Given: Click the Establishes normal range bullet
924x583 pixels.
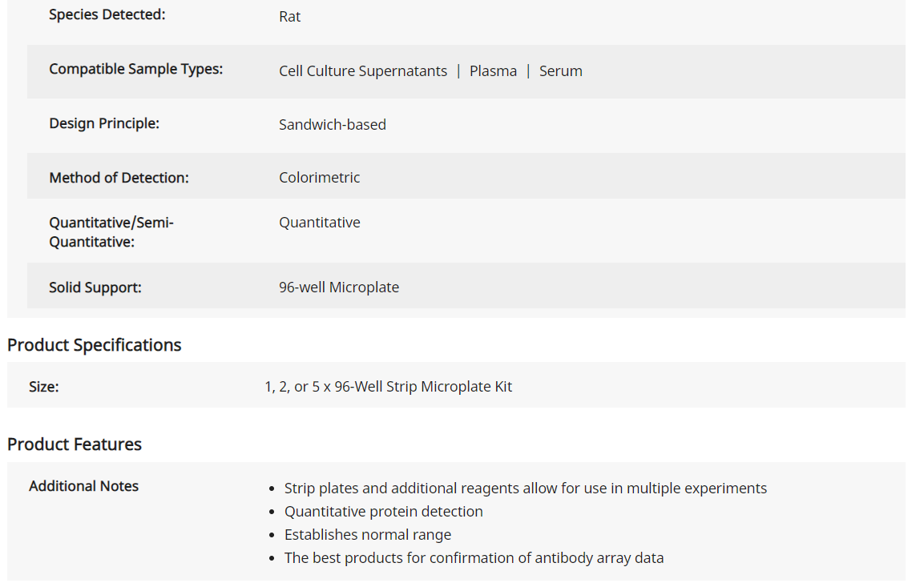Looking at the screenshot, I should pyautogui.click(x=368, y=535).
